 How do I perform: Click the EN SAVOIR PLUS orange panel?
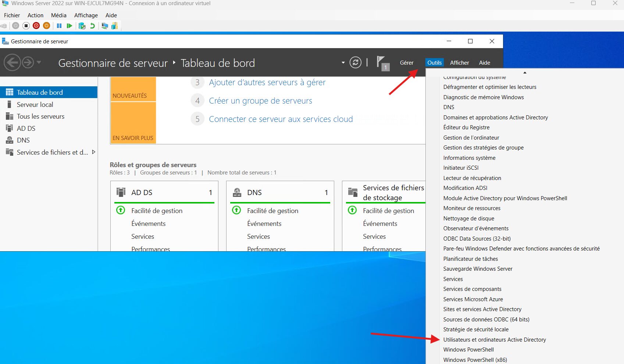point(133,123)
